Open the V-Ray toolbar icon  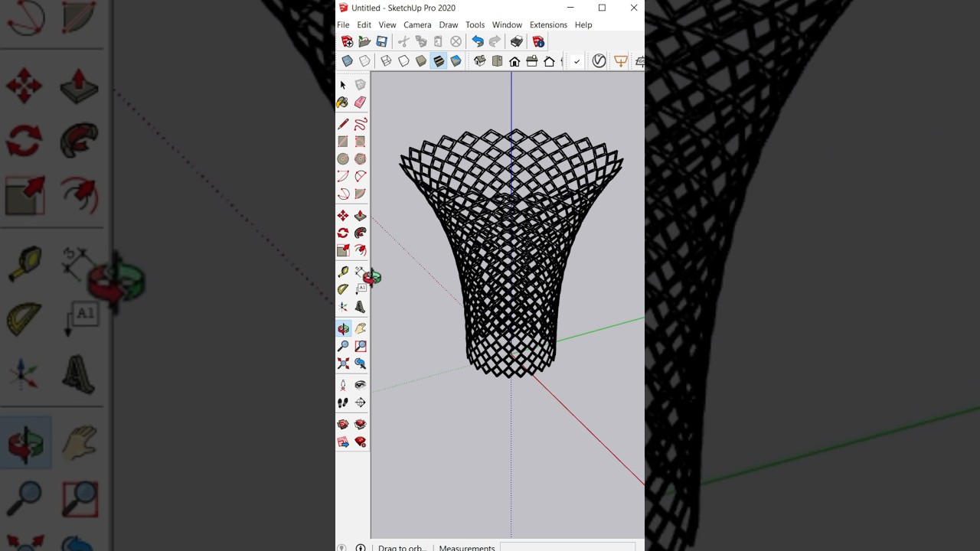point(599,61)
